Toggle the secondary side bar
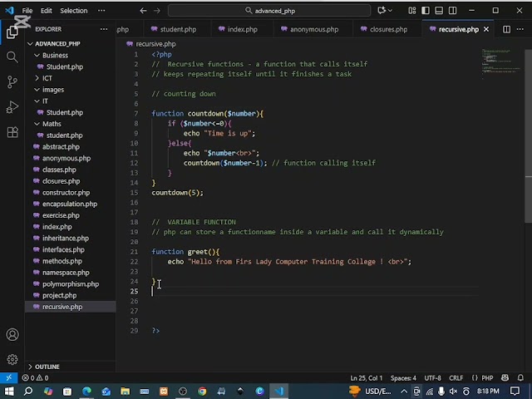The height and width of the screenshot is (399, 532). click(x=452, y=11)
